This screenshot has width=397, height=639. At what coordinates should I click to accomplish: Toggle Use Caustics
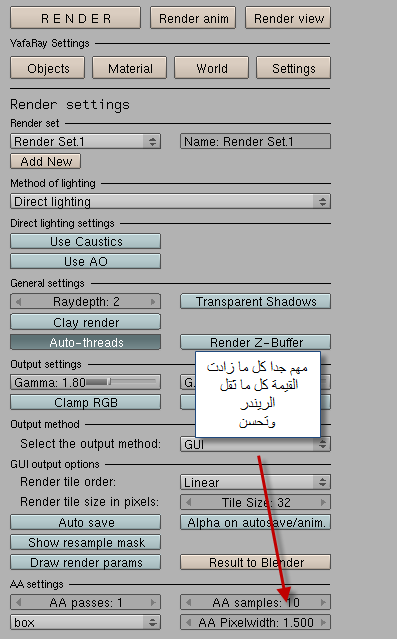(x=86, y=241)
